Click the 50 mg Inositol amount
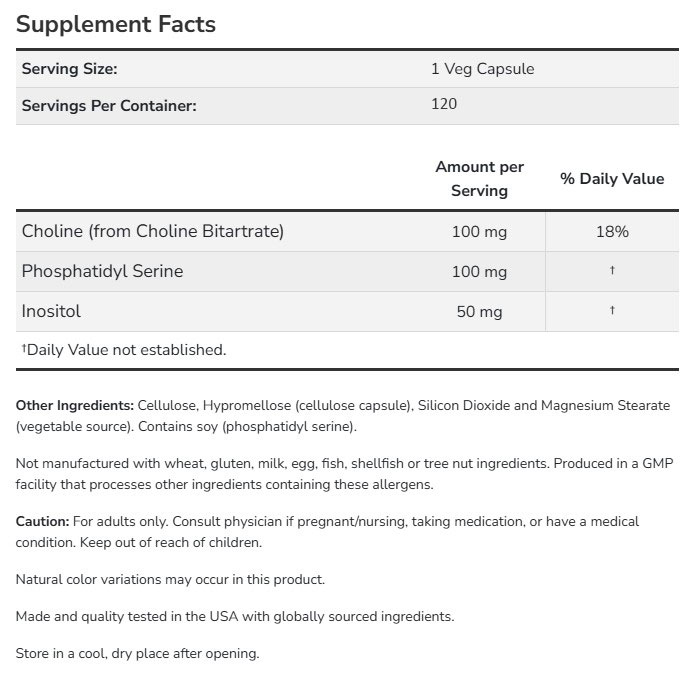The width and height of the screenshot is (693, 675). pos(480,311)
